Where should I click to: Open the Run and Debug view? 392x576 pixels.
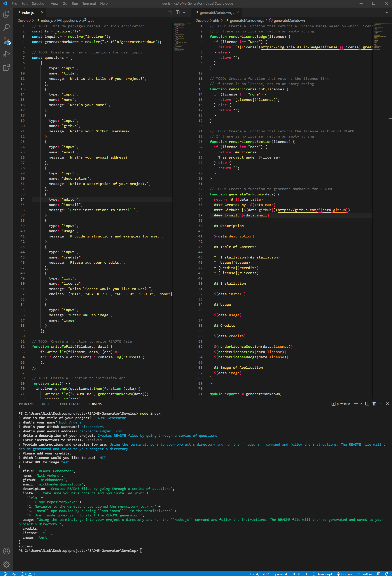(x=6, y=54)
